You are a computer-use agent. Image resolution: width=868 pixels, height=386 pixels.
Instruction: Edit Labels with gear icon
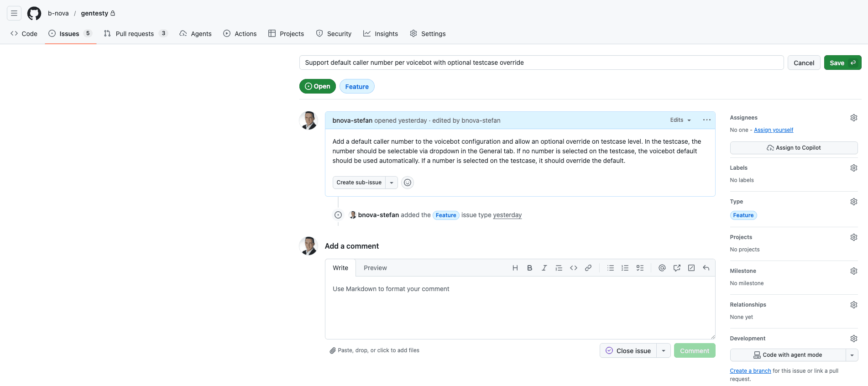(x=854, y=168)
